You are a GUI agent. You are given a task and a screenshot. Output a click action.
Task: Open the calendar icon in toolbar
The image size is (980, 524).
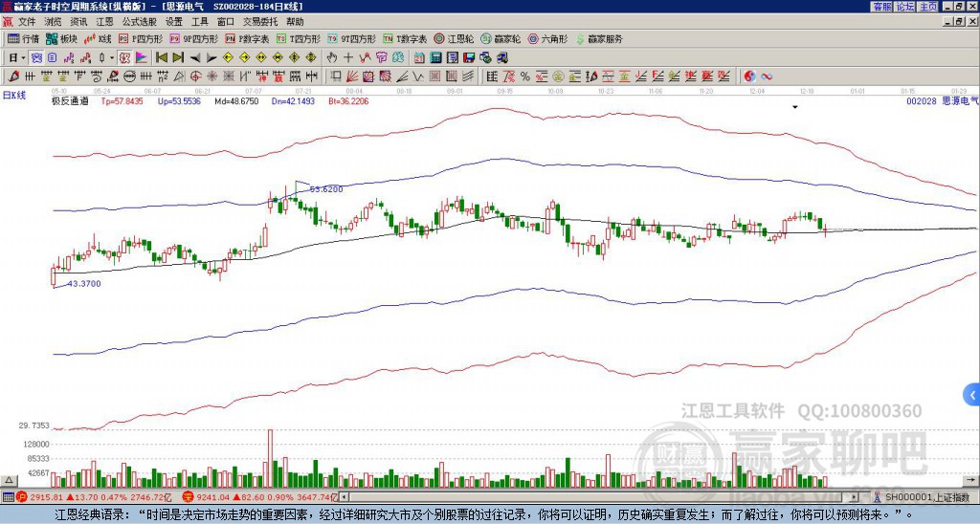click(x=419, y=58)
